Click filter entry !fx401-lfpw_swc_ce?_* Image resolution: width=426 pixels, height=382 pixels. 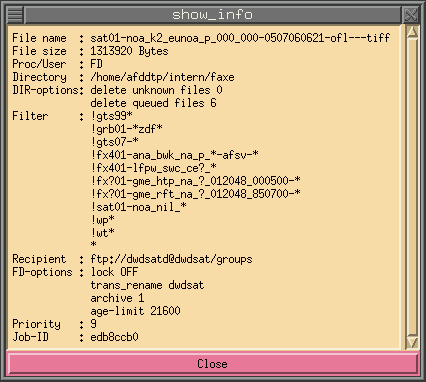(x=153, y=168)
